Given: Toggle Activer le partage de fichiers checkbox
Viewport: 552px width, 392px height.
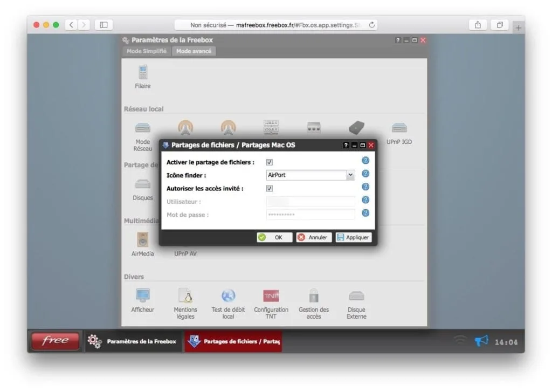Looking at the screenshot, I should (270, 162).
